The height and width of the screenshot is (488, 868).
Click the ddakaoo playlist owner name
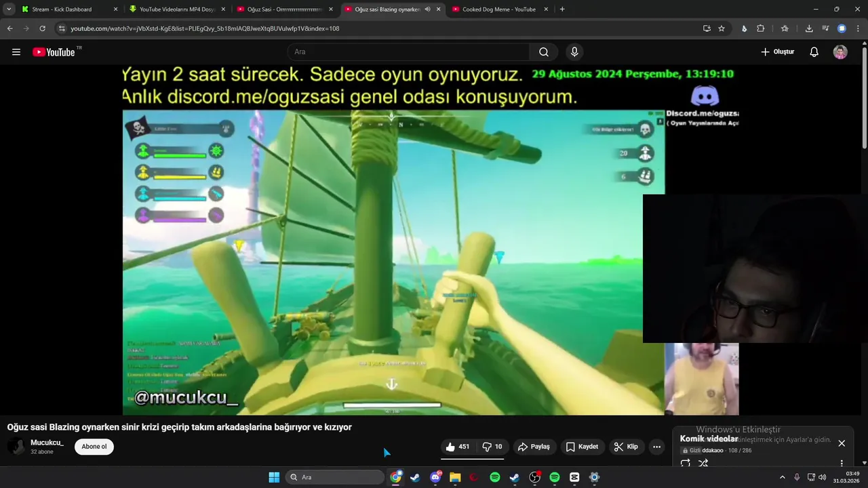pyautogui.click(x=712, y=450)
